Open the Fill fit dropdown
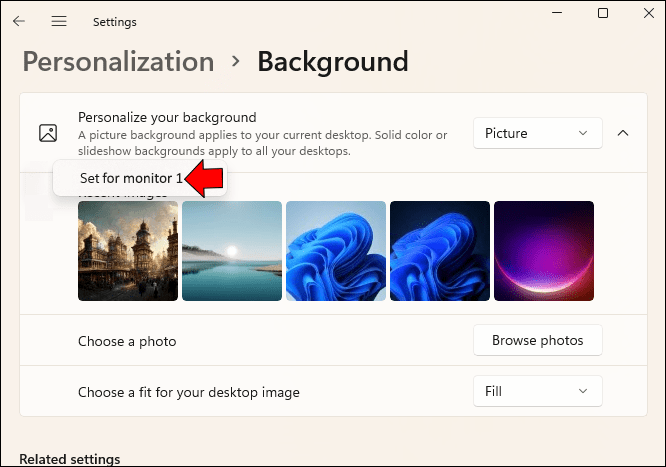This screenshot has height=467, width=666. click(x=537, y=391)
